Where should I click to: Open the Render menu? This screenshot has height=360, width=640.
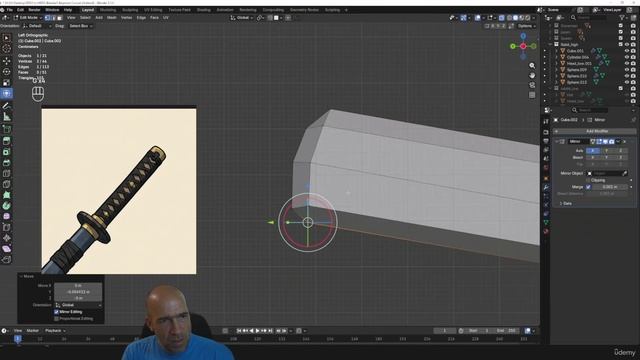tap(34, 10)
